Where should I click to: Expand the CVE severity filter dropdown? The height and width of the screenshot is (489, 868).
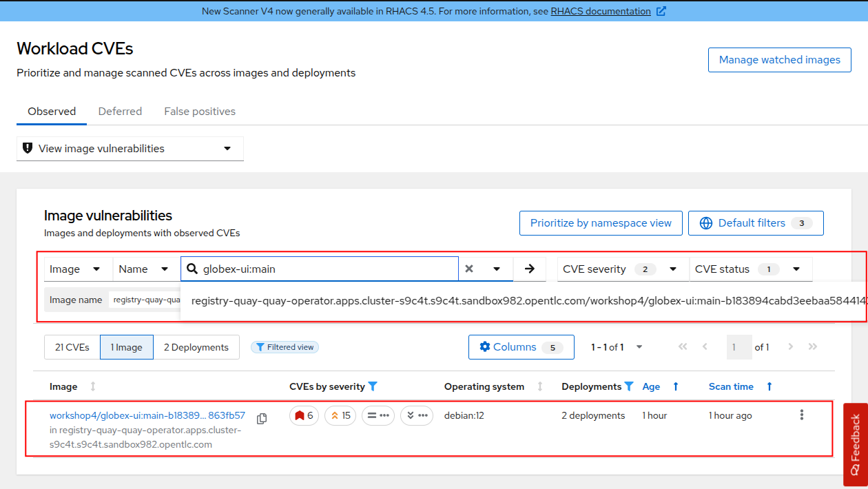click(x=623, y=269)
